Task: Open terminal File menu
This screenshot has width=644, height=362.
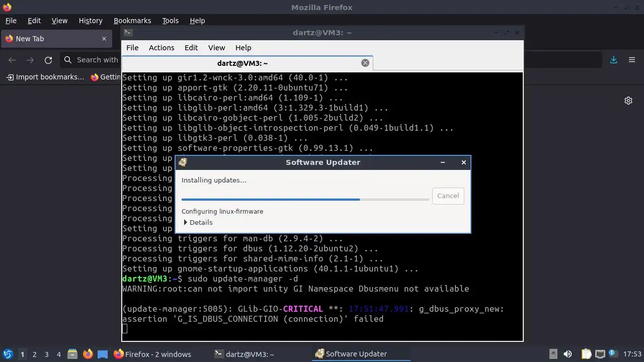Action: point(132,48)
